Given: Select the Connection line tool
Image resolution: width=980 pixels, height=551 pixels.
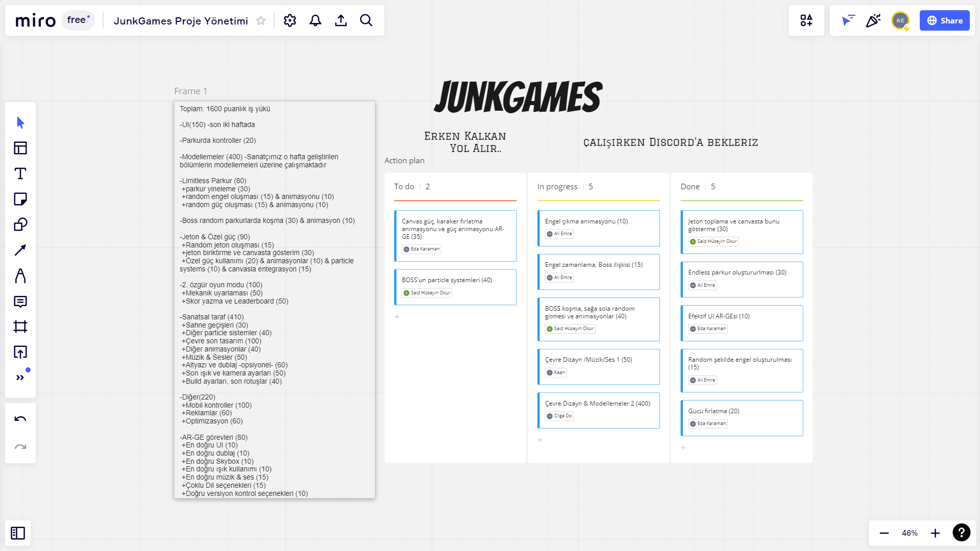Looking at the screenshot, I should (20, 250).
